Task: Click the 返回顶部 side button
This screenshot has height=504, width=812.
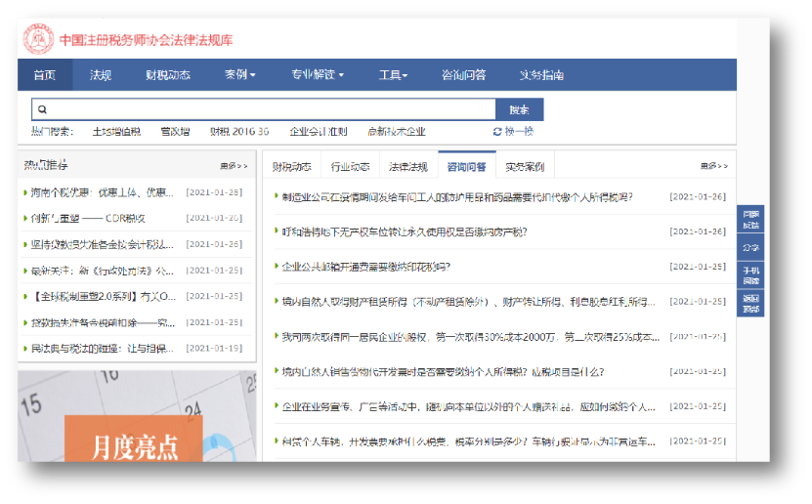Action: click(x=750, y=303)
